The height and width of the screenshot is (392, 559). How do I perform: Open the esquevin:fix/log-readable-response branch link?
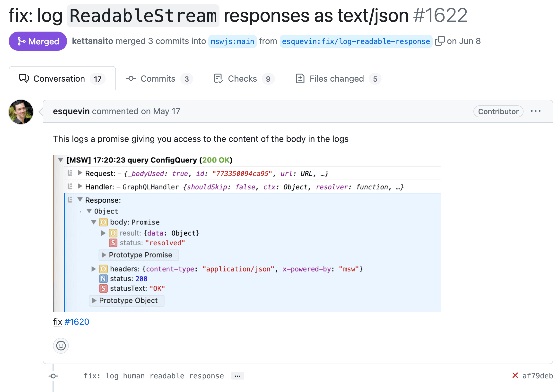click(x=356, y=41)
